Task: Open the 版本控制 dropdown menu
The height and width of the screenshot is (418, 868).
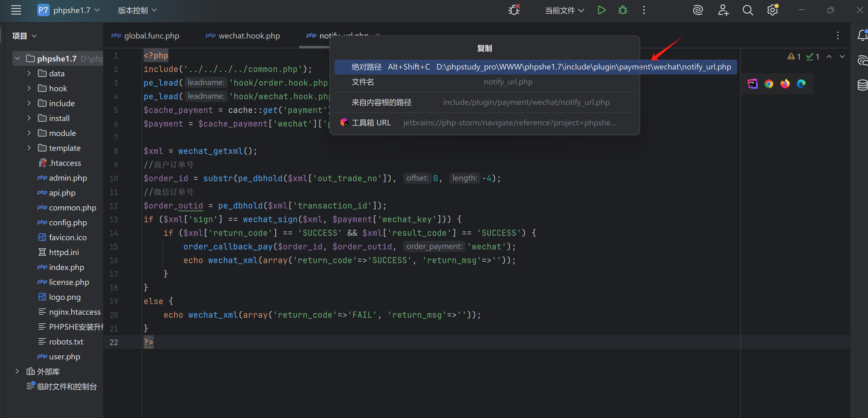Action: click(x=137, y=11)
